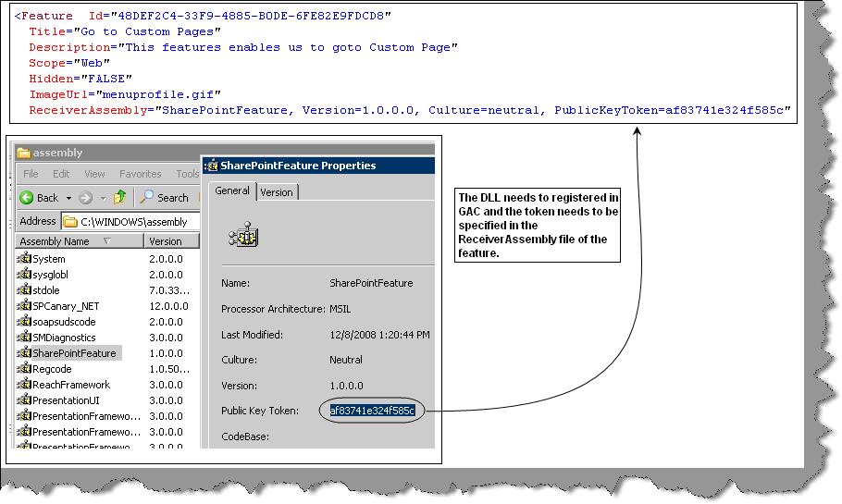Click the Search toolbar button
This screenshot has width=842, height=504.
[164, 198]
